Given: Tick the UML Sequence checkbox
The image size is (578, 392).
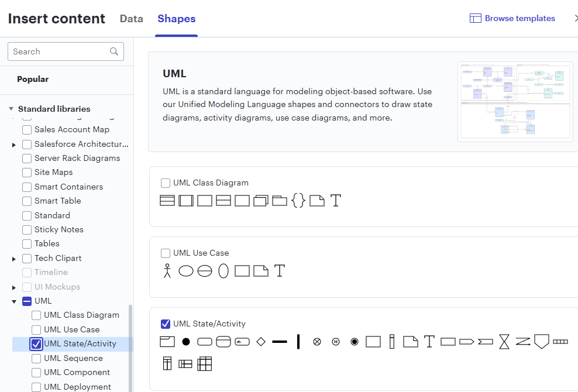Looking at the screenshot, I should coord(36,359).
